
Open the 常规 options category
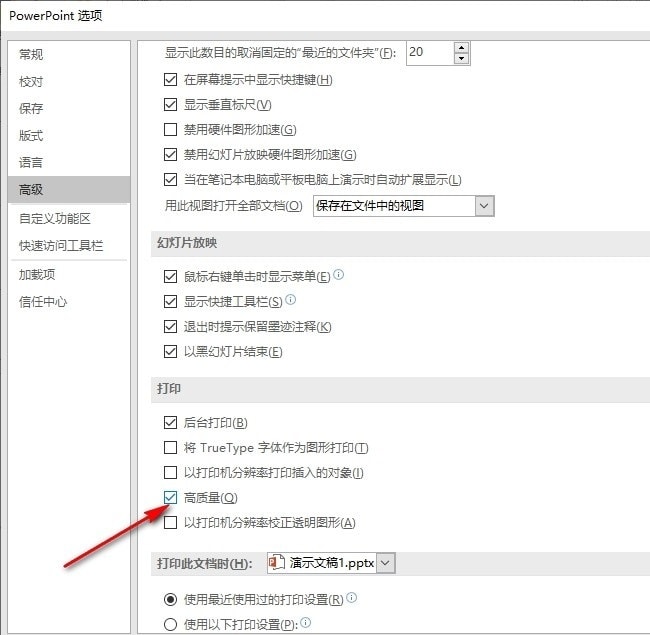pyautogui.click(x=32, y=54)
